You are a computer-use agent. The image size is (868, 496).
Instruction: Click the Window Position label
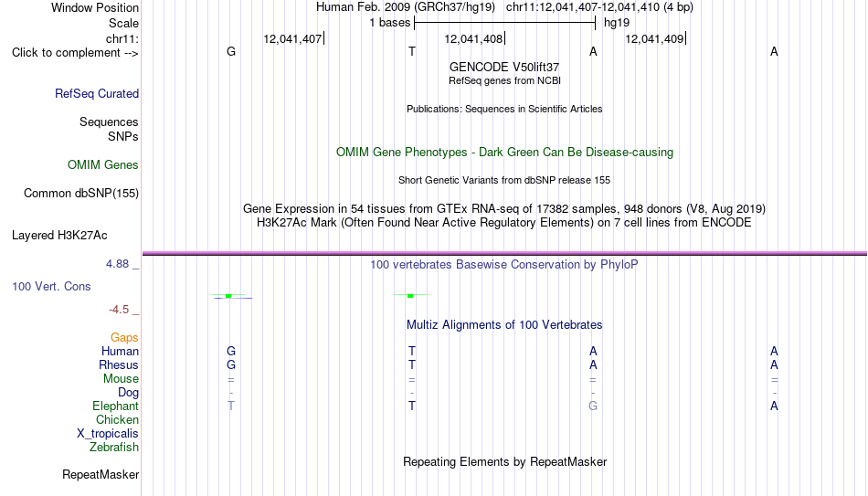click(95, 7)
